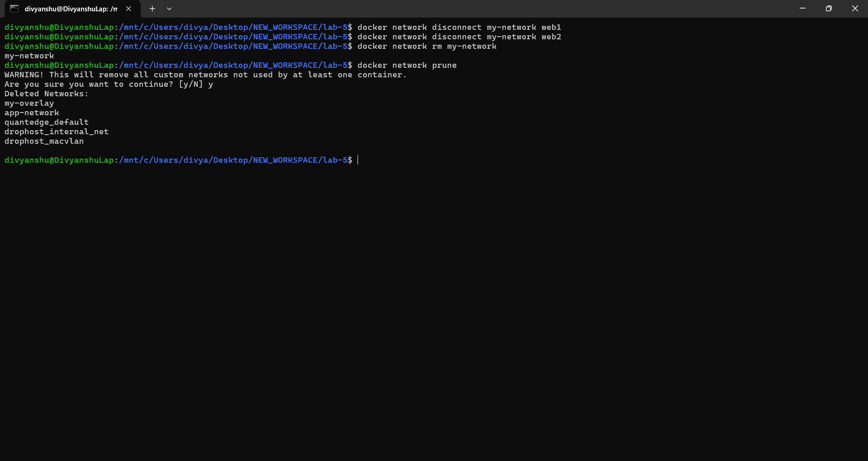
Task: Click the 'drophost_internal_net' output line
Action: (x=57, y=132)
